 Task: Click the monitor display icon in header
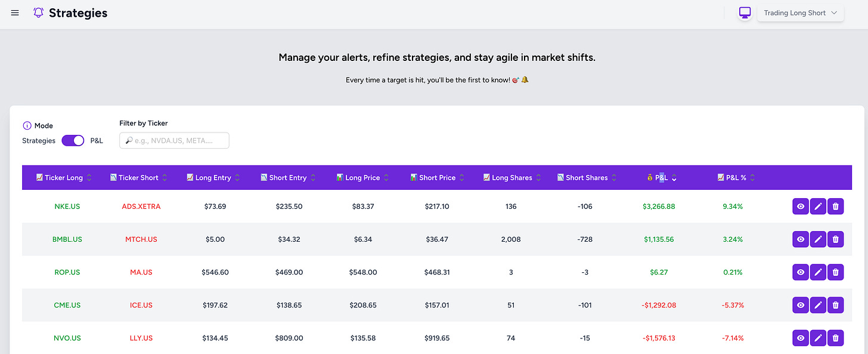(745, 13)
